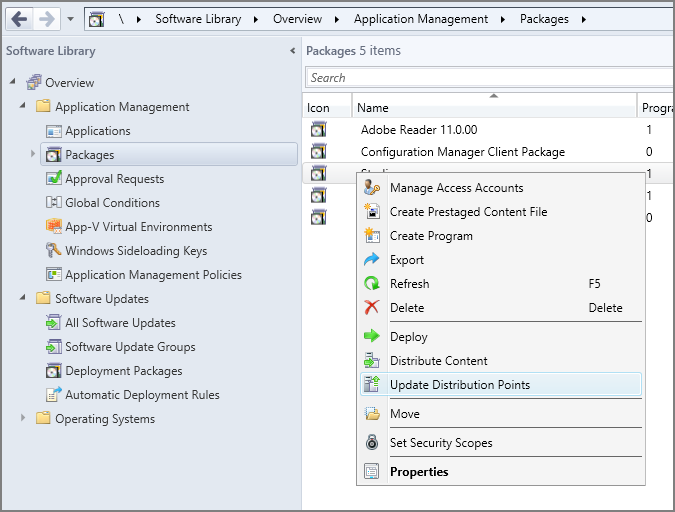The height and width of the screenshot is (512, 675).
Task: Click the Manage Access Accounts icon
Action: [373, 188]
